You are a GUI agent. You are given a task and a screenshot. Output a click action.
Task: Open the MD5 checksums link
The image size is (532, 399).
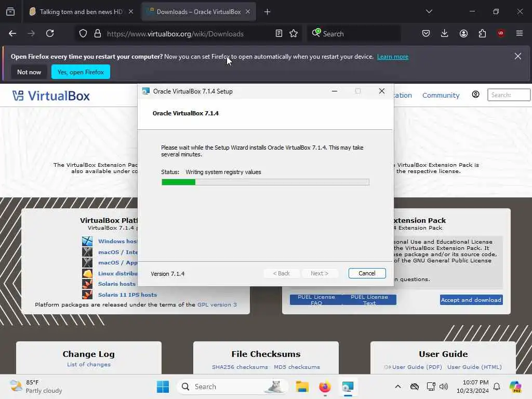pyautogui.click(x=297, y=367)
